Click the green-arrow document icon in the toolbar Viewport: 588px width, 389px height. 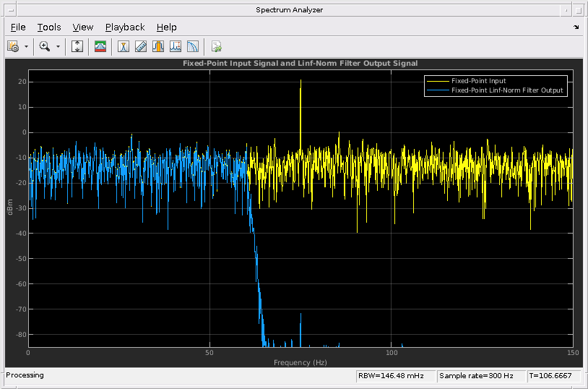tap(216, 46)
